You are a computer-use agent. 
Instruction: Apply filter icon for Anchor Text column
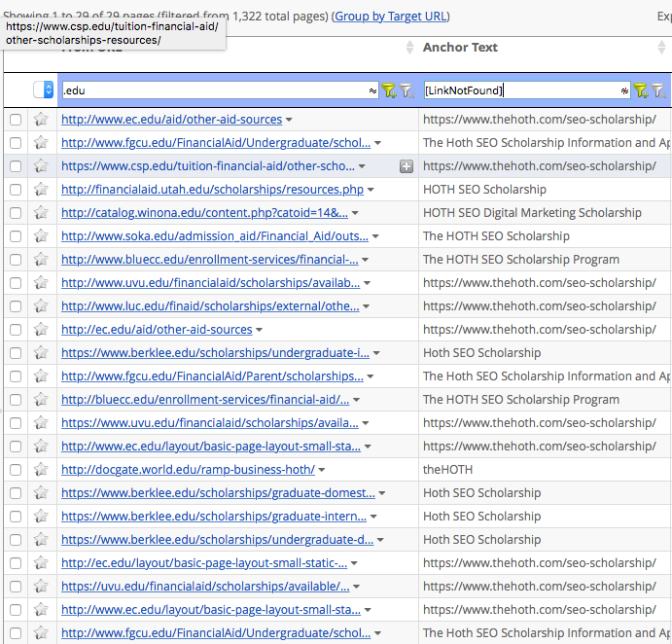pyautogui.click(x=641, y=90)
